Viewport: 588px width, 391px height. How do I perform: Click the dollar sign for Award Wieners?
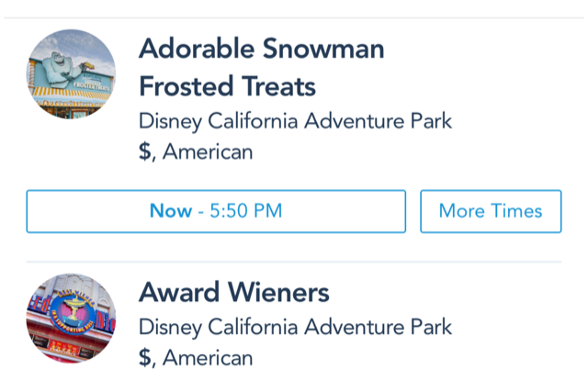[145, 358]
